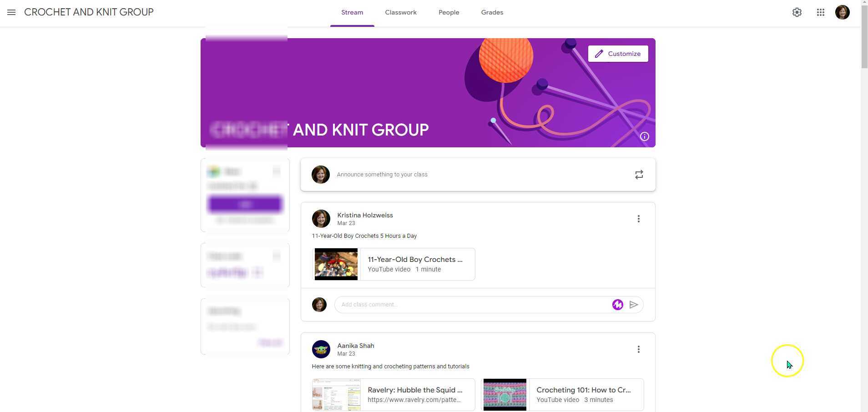This screenshot has width=868, height=412.
Task: Open your account profile avatar
Action: (x=843, y=12)
